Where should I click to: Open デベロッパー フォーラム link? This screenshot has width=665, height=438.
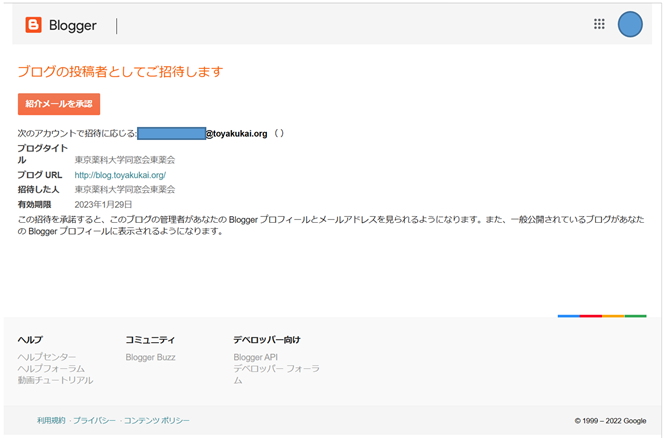[276, 374]
